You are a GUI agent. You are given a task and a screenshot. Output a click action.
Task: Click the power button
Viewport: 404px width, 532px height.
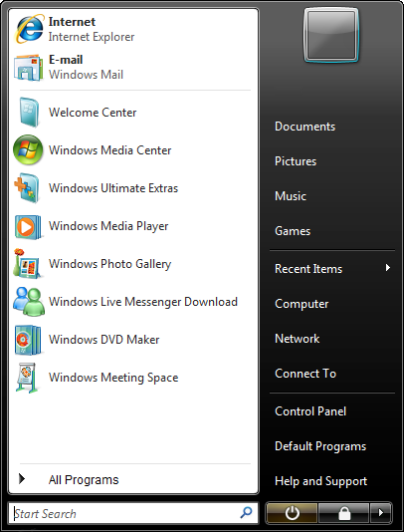293,513
